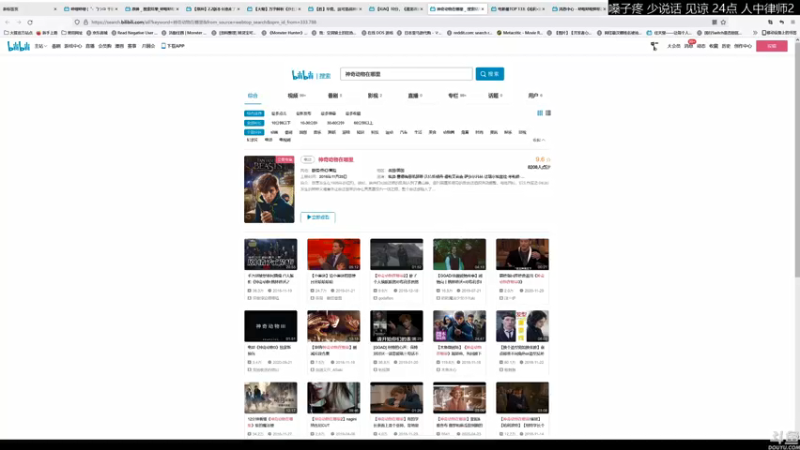Select the 番剧 results tab

[335, 95]
